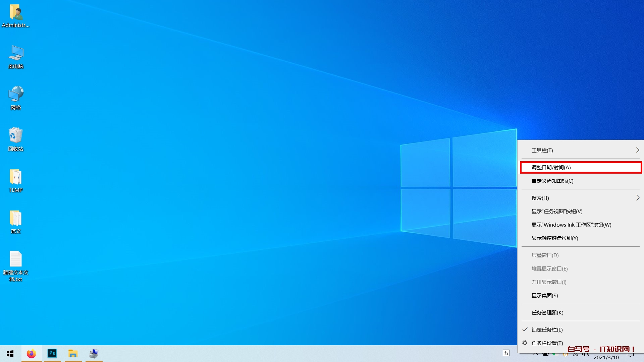
Task: Toggle 显示"Windows Ink 工作区"按钮(W) entry
Action: (x=571, y=225)
